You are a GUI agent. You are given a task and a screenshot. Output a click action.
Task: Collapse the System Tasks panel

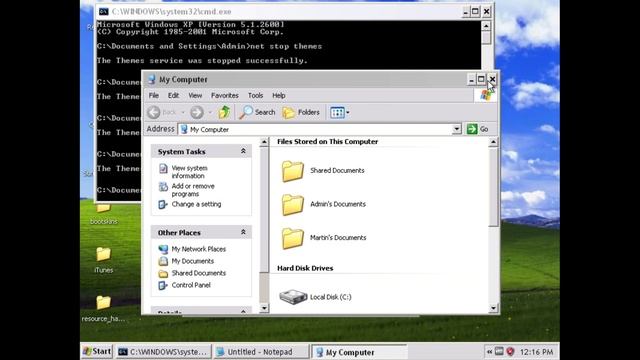[243, 151]
